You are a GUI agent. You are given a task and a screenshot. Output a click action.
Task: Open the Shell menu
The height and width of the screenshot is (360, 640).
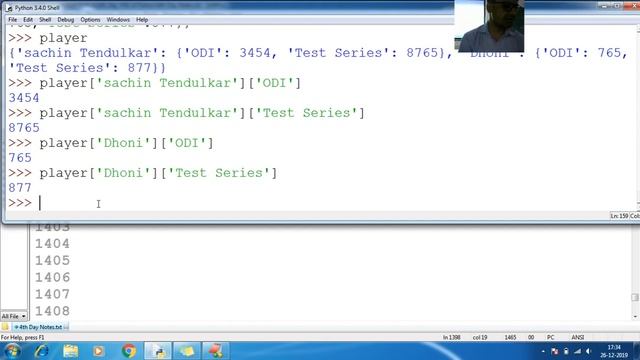pyautogui.click(x=45, y=20)
